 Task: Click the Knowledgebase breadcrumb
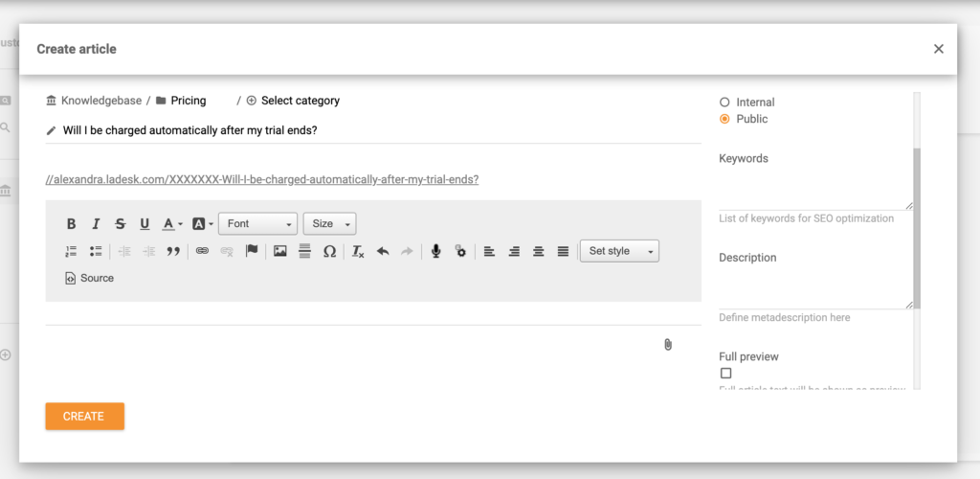pyautogui.click(x=100, y=101)
